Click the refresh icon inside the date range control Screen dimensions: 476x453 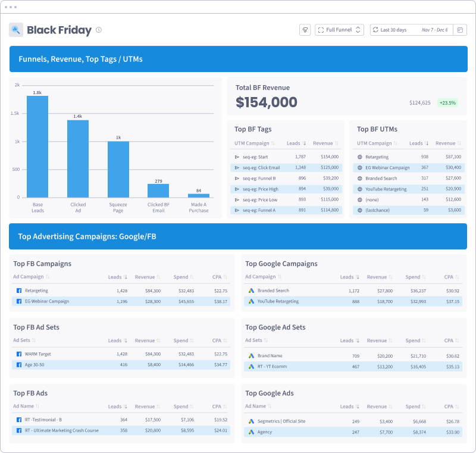[x=375, y=30]
